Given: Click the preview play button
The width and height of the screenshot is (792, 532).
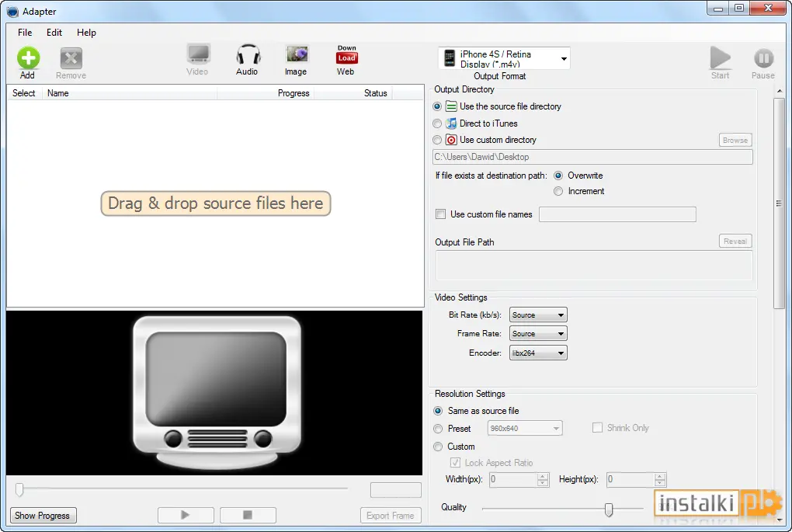Looking at the screenshot, I should point(186,515).
